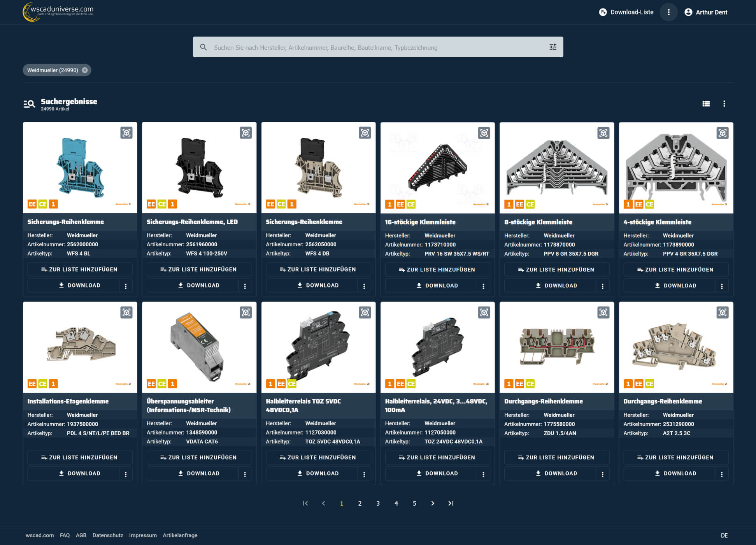The width and height of the screenshot is (756, 545).
Task: Remove the Weidmueller filter chip
Action: tap(85, 70)
